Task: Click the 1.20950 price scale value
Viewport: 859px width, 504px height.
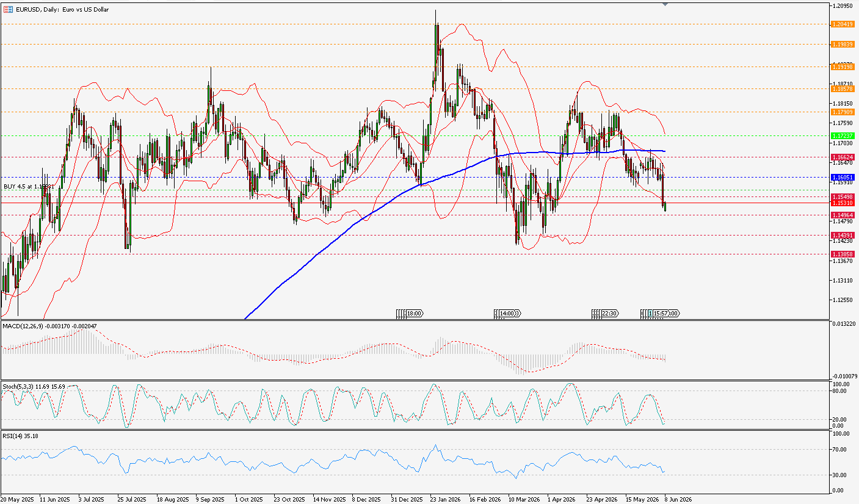Action: pos(843,6)
